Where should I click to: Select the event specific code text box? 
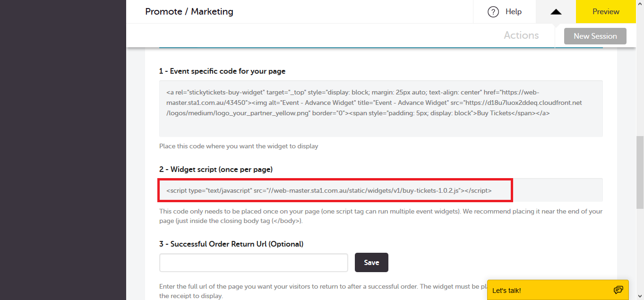(381, 109)
